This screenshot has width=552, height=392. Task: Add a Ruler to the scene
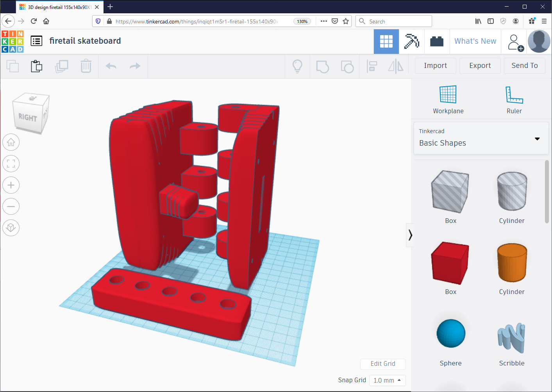click(514, 98)
